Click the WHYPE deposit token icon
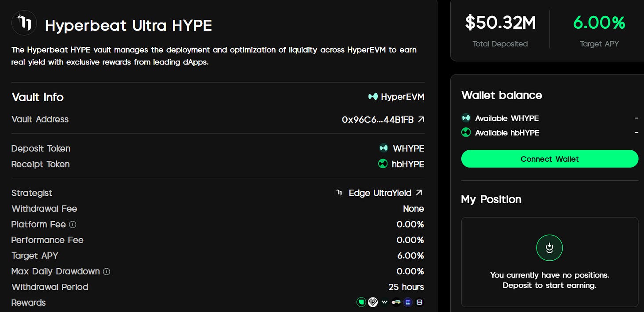The image size is (644, 312). (383, 148)
